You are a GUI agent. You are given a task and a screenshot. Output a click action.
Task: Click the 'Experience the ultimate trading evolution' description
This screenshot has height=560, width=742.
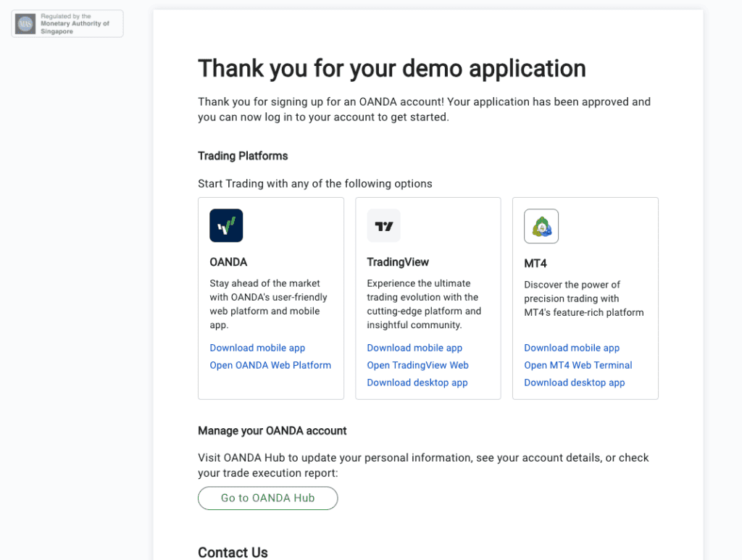click(x=424, y=304)
